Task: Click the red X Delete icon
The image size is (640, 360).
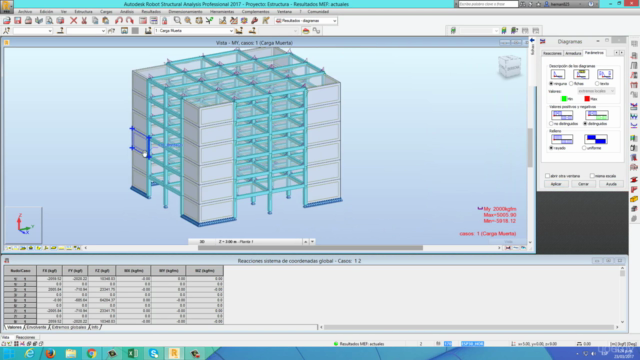Action: coord(73,20)
